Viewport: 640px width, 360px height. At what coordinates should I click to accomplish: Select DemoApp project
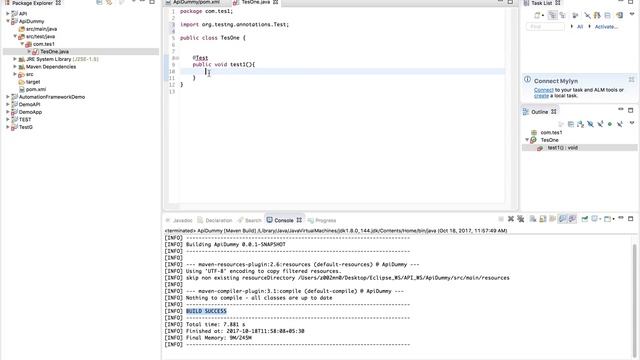(30, 112)
